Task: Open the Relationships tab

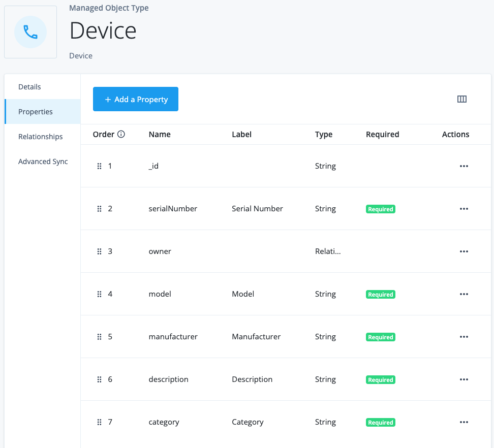Action: (x=43, y=136)
